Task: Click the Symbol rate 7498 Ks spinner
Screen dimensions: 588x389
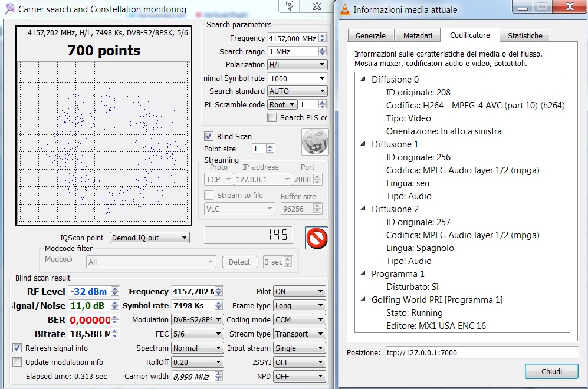Action: point(219,305)
